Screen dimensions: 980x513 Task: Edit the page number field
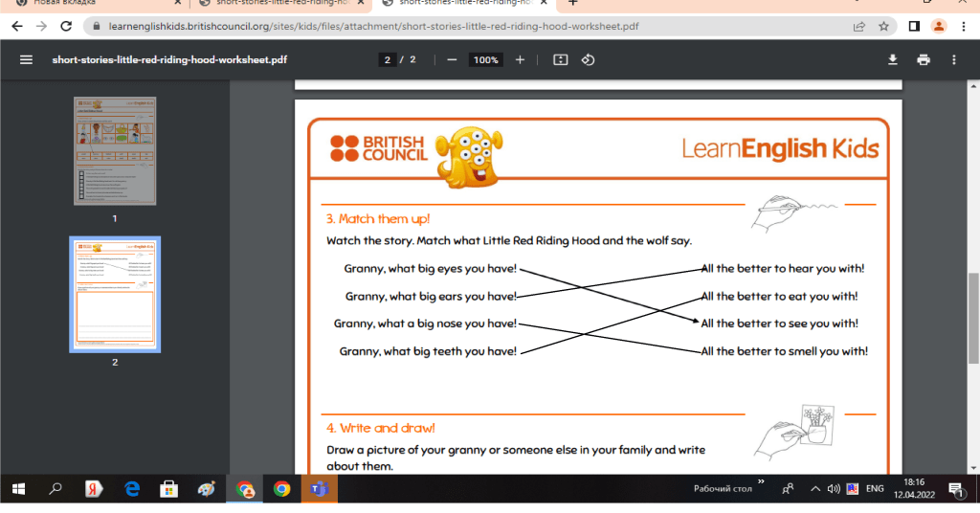coord(389,59)
